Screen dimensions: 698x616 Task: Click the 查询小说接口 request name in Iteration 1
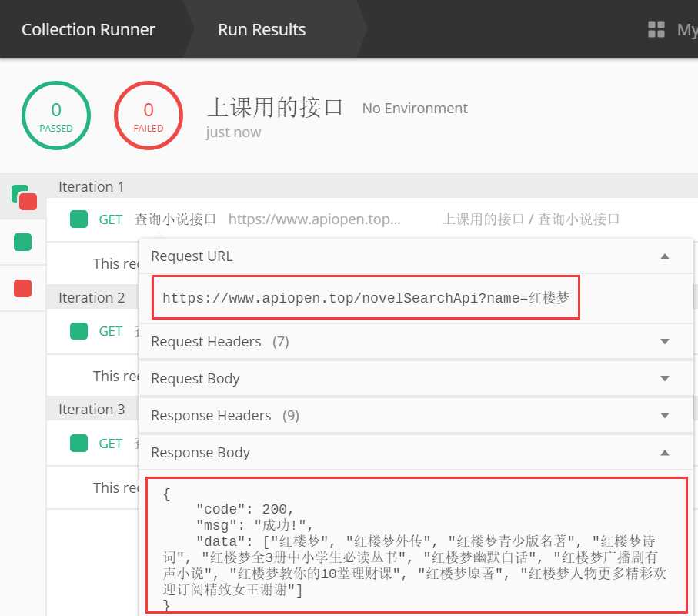[175, 219]
